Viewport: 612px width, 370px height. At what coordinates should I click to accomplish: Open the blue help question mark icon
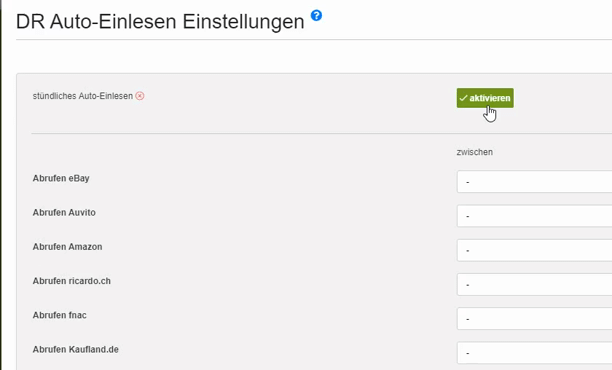point(316,16)
